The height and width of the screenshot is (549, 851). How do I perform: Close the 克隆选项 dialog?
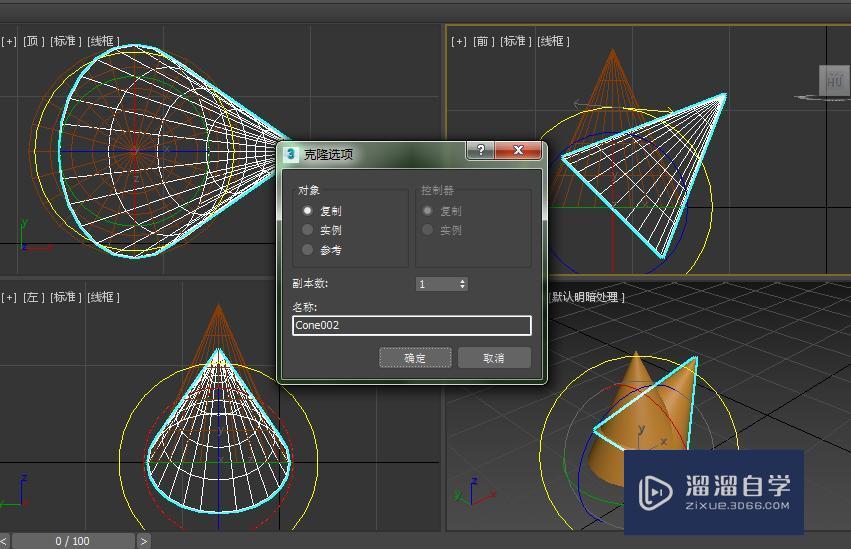518,150
